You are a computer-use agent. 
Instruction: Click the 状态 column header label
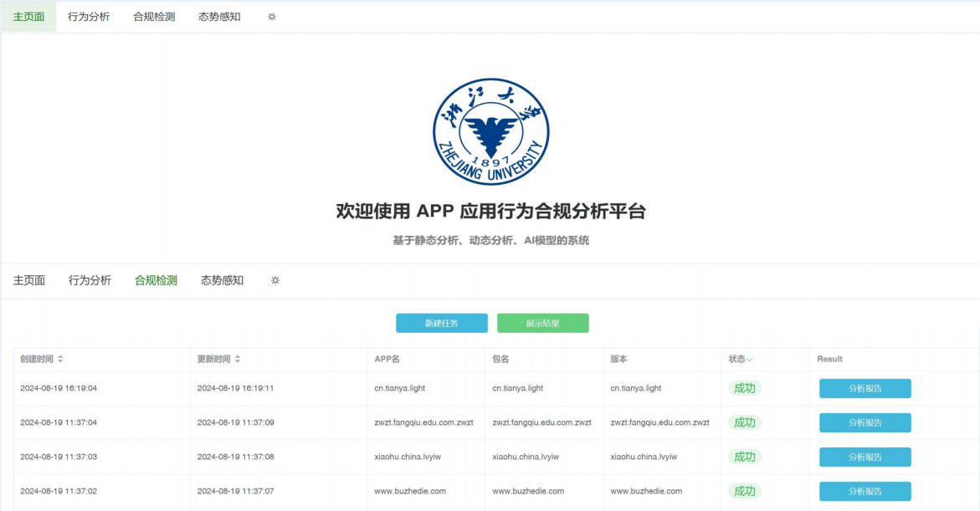[x=736, y=359]
